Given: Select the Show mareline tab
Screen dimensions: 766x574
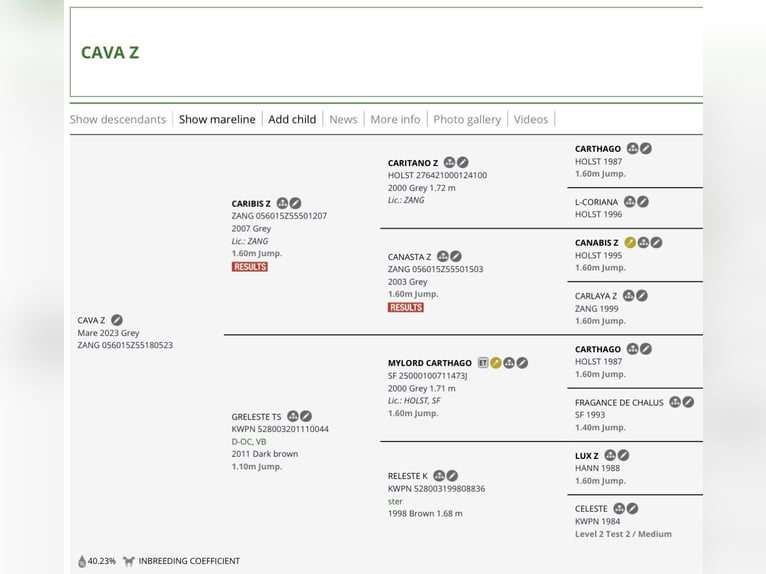Looking at the screenshot, I should click(x=217, y=119).
